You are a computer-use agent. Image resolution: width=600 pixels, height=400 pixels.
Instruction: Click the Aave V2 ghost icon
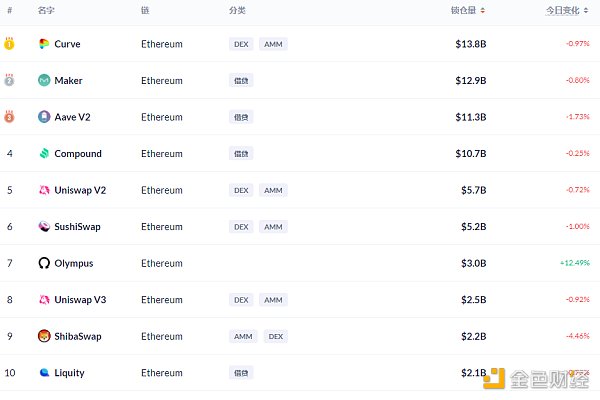tap(44, 117)
